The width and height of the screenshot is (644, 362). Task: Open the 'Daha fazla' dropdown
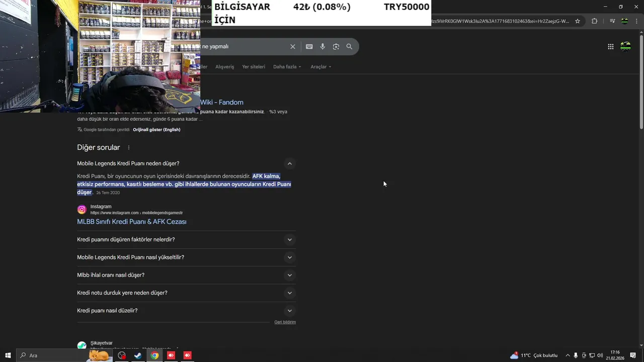point(287,67)
